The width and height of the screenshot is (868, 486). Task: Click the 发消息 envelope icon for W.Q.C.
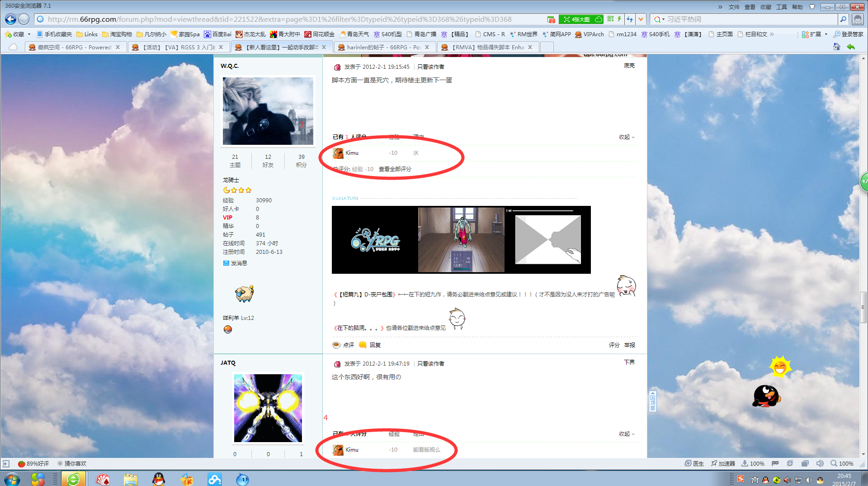pos(226,263)
